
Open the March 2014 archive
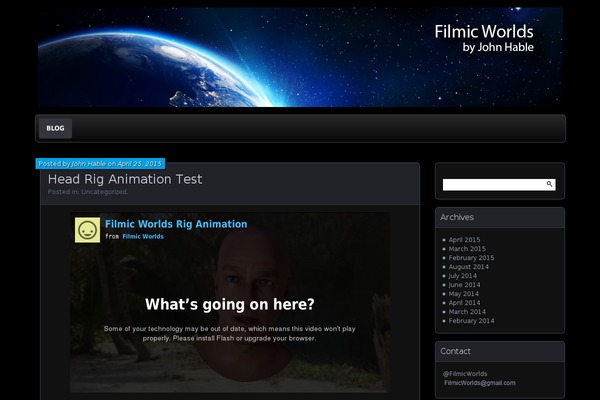click(467, 312)
